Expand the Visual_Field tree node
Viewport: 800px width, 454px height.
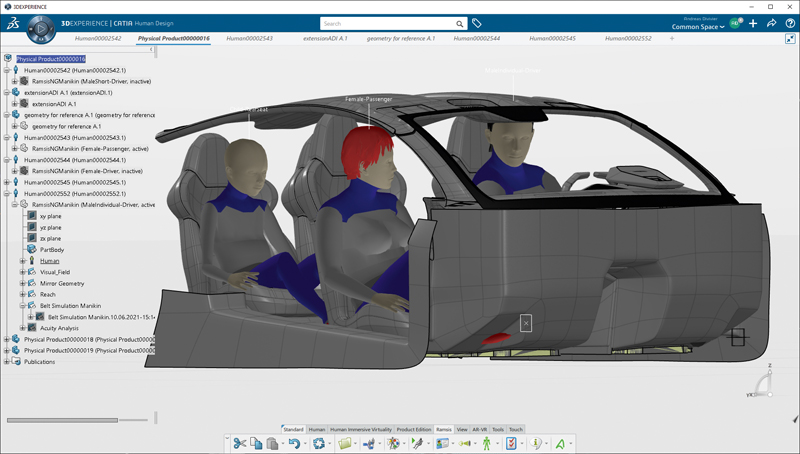click(23, 272)
